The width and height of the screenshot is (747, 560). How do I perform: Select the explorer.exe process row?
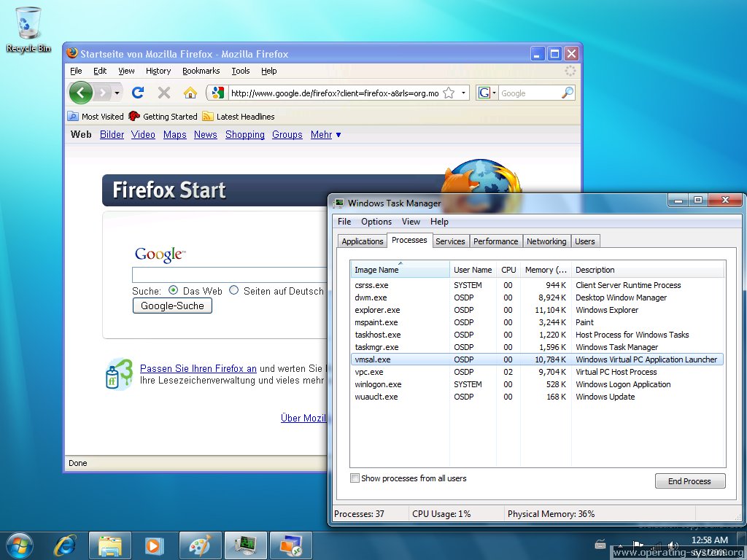tap(538, 310)
